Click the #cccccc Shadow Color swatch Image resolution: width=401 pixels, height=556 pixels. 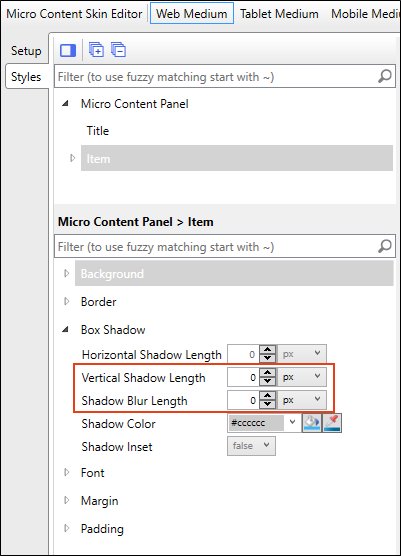tap(256, 423)
